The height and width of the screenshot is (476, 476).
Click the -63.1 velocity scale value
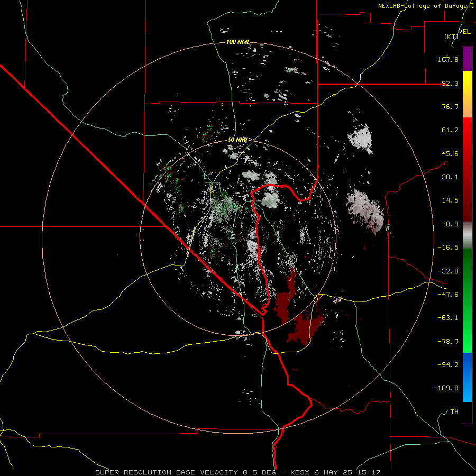click(x=448, y=318)
